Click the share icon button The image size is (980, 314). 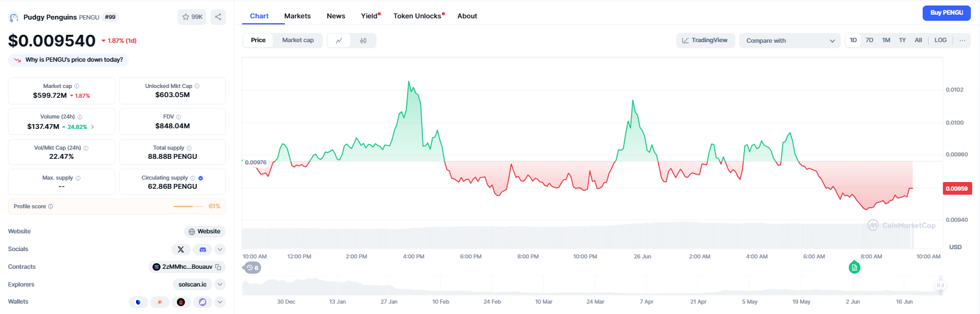pyautogui.click(x=218, y=17)
